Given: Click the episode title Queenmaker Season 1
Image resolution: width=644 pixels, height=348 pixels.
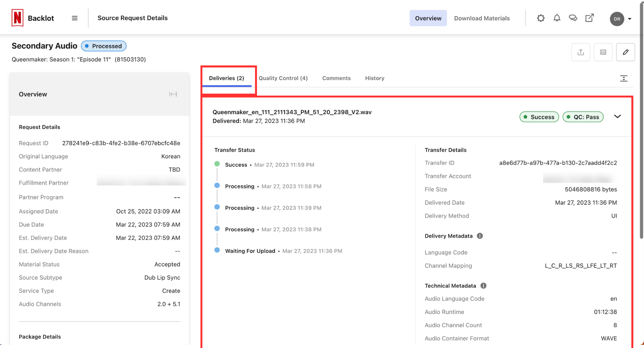Looking at the screenshot, I should point(79,59).
